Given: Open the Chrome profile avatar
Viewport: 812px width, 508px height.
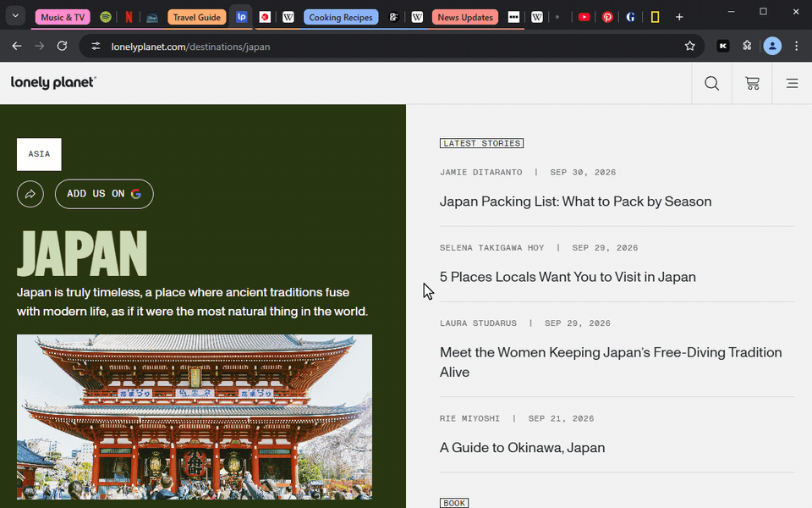Looking at the screenshot, I should tap(772, 46).
